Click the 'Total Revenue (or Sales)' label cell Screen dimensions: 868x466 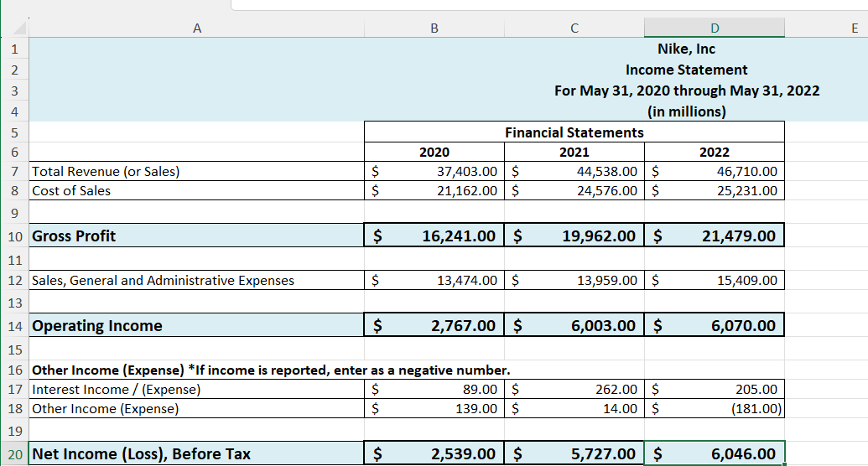[196, 171]
